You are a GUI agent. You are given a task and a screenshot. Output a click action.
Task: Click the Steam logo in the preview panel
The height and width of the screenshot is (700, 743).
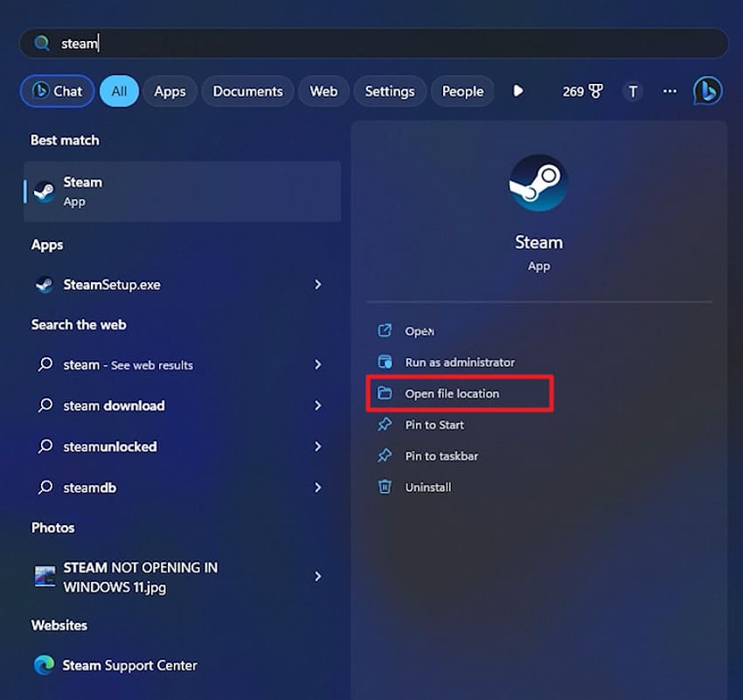pyautogui.click(x=538, y=182)
